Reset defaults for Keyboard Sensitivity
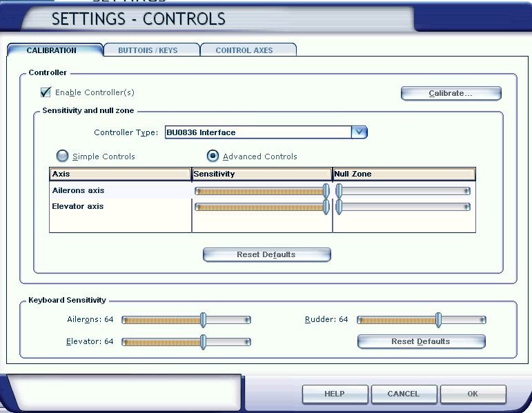 coord(422,341)
